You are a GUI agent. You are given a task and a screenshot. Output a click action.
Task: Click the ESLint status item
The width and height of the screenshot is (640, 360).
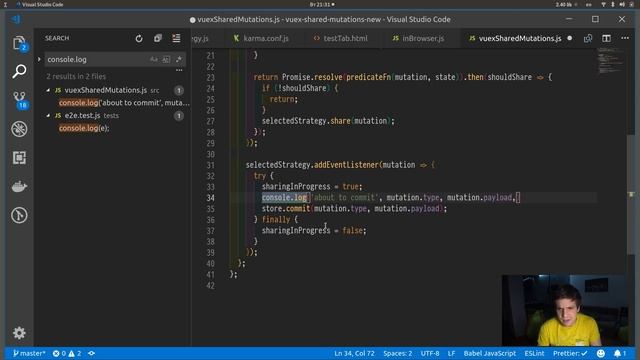[x=534, y=353]
